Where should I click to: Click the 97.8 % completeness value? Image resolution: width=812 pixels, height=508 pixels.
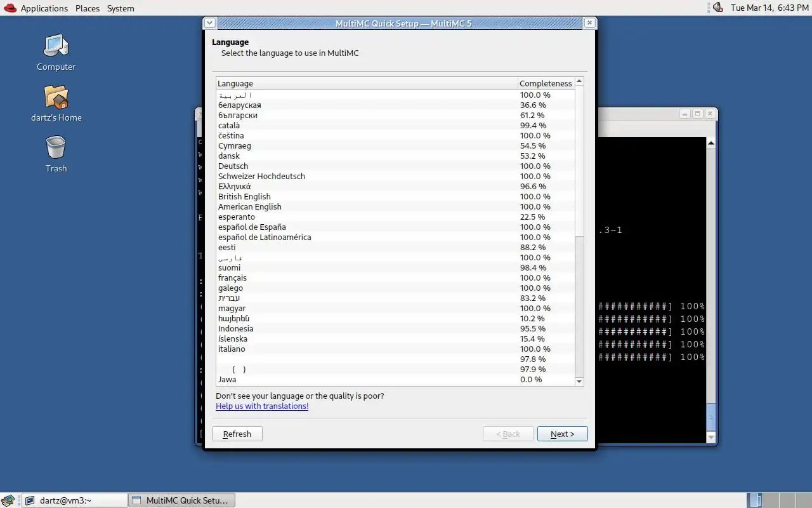click(x=533, y=359)
